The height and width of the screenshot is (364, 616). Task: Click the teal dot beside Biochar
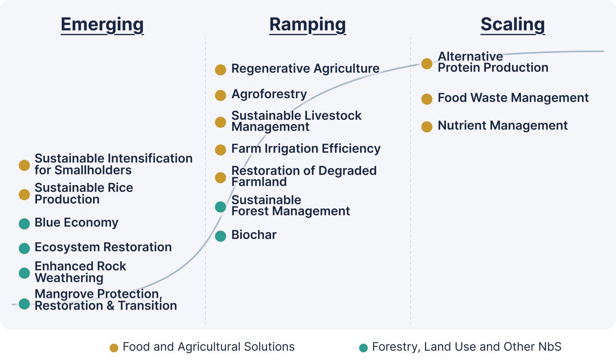(220, 236)
